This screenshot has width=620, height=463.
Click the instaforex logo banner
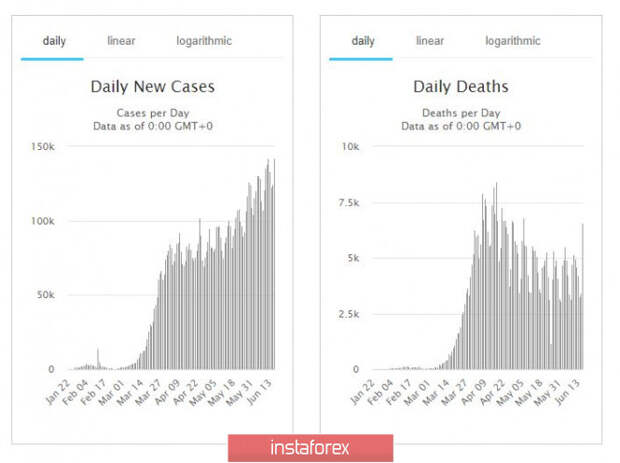pos(310,448)
